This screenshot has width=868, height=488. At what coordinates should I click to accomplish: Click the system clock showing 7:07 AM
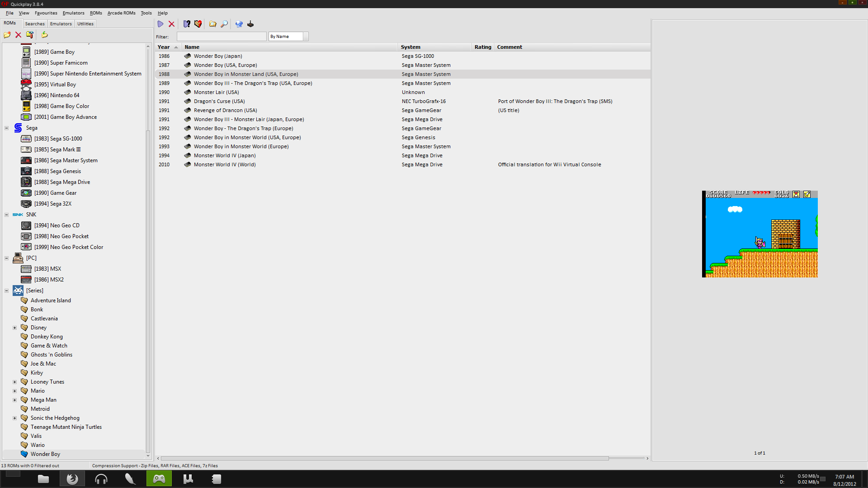pos(844,477)
